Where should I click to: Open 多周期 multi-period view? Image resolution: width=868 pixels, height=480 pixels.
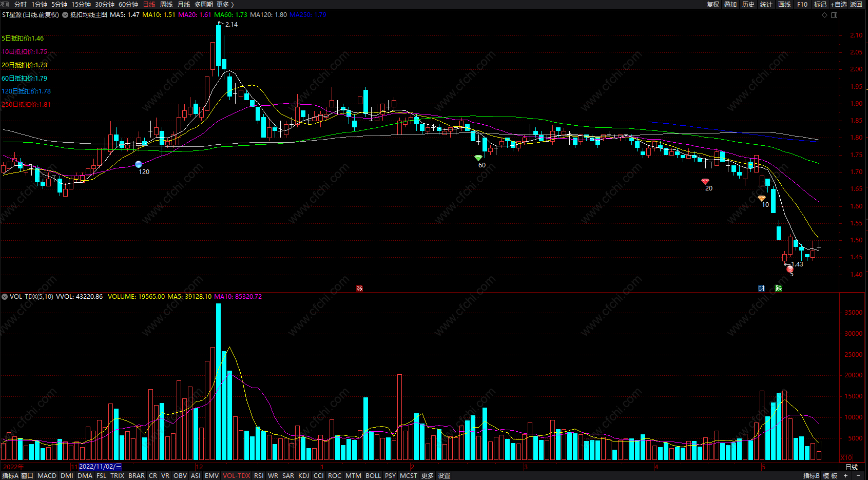[x=204, y=4]
